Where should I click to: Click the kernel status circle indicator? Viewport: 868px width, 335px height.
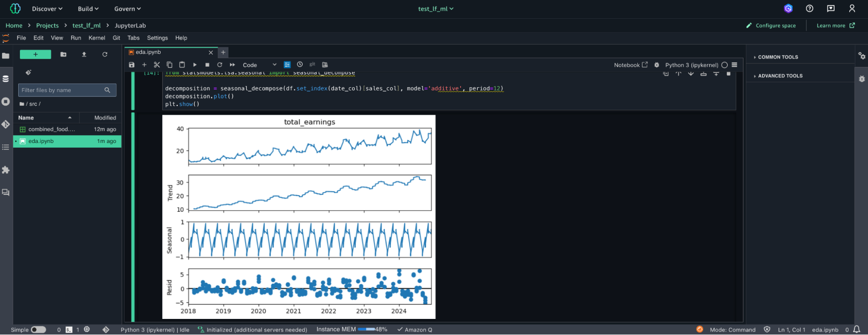[724, 65]
